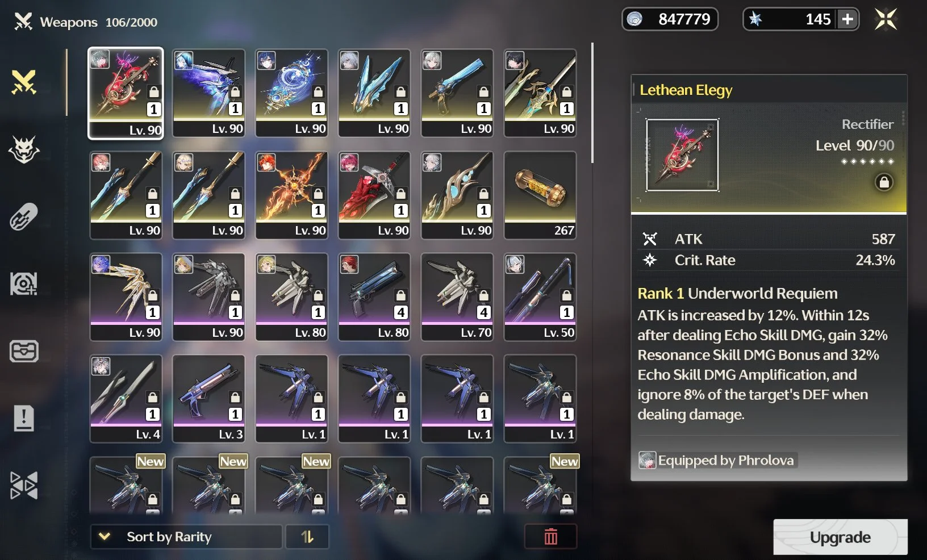Viewport: 927px width, 560px height.
Task: Select the red scythe Lv. 90 weapon
Action: click(374, 195)
